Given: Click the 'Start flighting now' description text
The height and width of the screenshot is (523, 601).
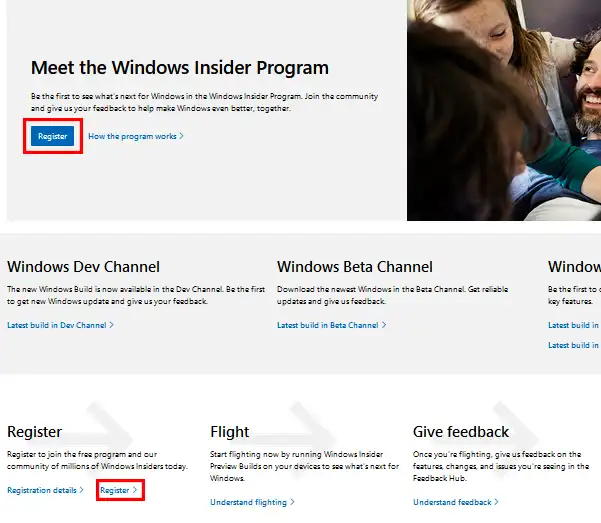Looking at the screenshot, I should pyautogui.click(x=304, y=466).
